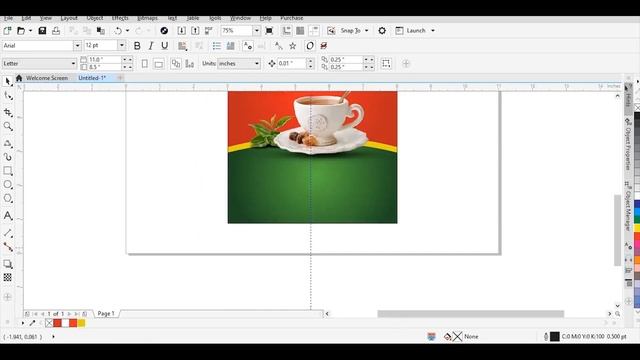Image resolution: width=640 pixels, height=360 pixels.
Task: Open the Window menu
Action: (240, 18)
